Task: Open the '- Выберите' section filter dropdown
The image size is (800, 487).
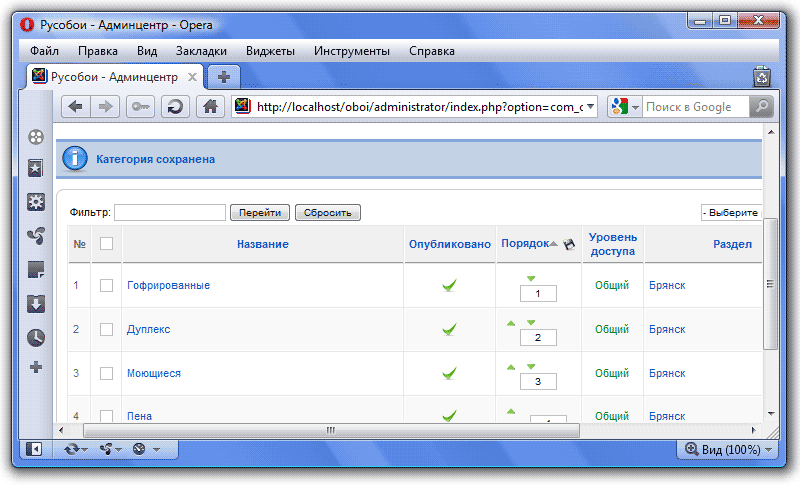Action: click(x=731, y=213)
